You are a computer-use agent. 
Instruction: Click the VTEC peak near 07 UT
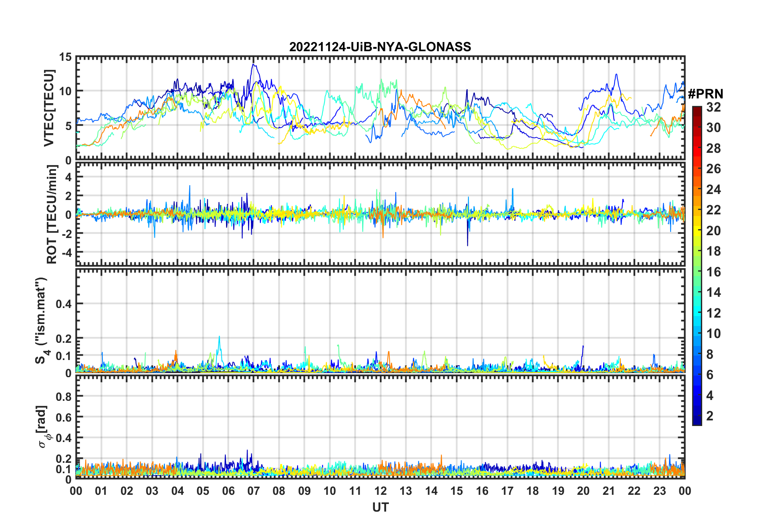253,64
